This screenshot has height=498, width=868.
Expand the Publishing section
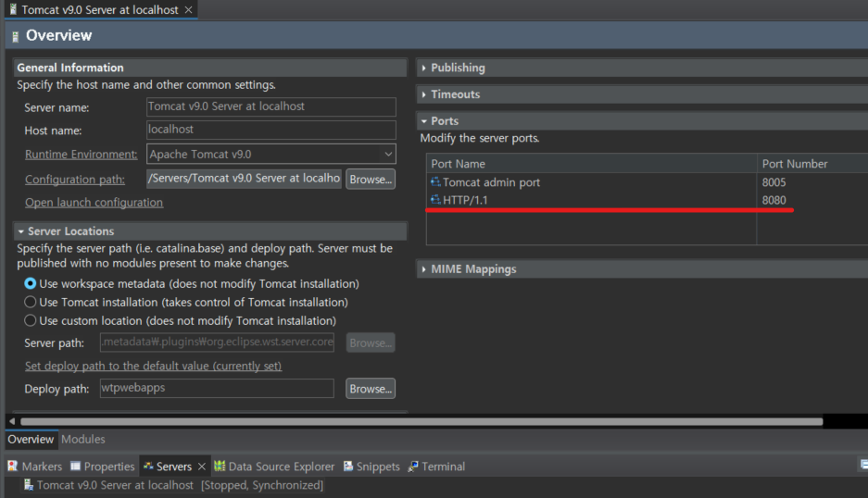point(423,68)
